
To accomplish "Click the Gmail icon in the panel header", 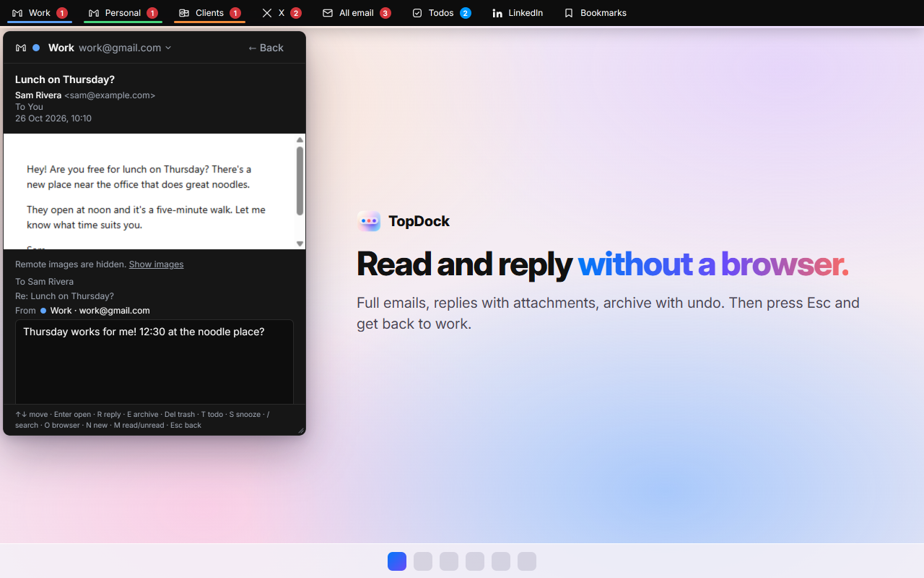I will coord(21,48).
